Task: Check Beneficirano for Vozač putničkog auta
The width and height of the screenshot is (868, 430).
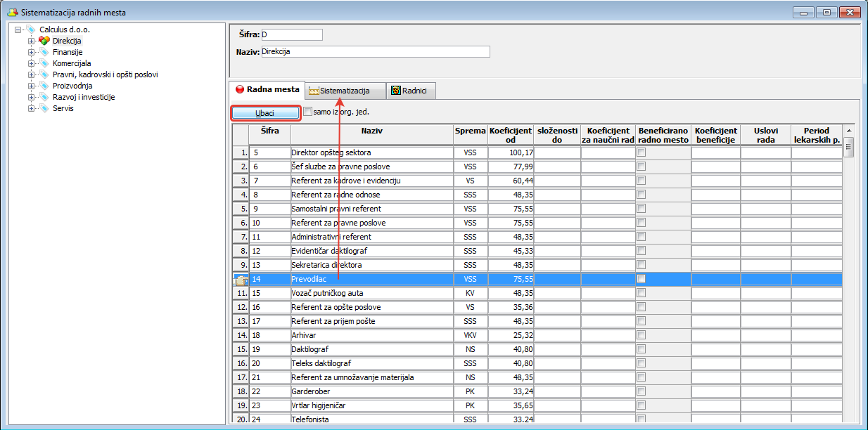Action: [641, 293]
